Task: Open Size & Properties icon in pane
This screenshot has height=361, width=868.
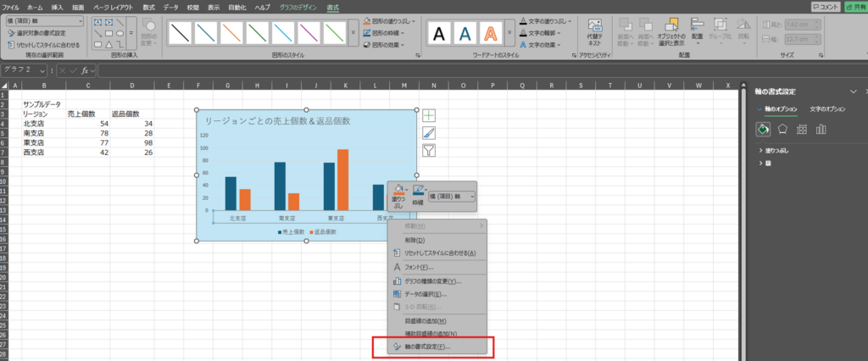Action: pos(802,129)
